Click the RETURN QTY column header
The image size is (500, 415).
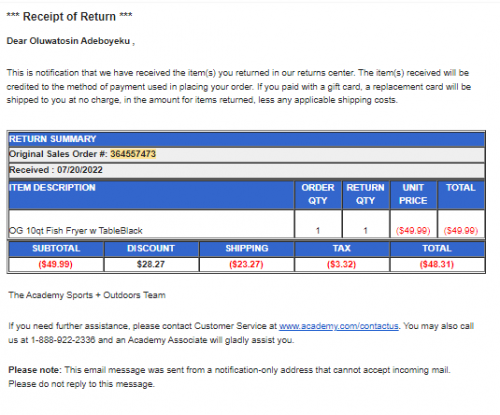[366, 195]
